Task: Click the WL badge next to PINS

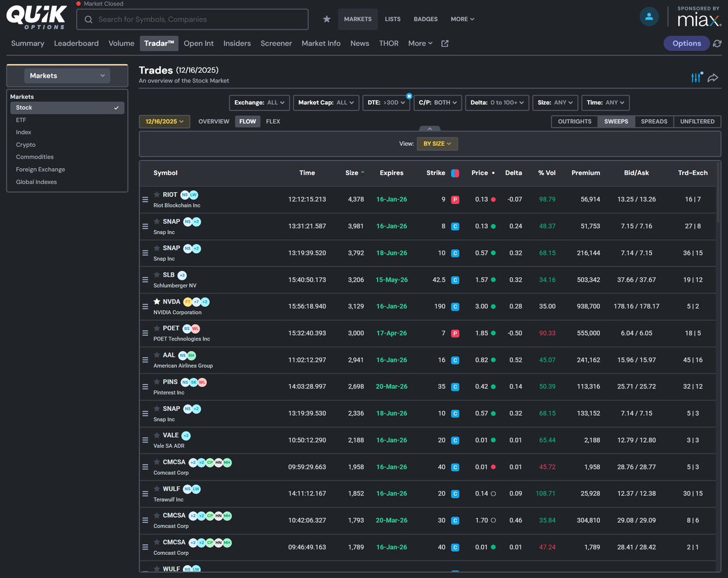Action: [202, 382]
